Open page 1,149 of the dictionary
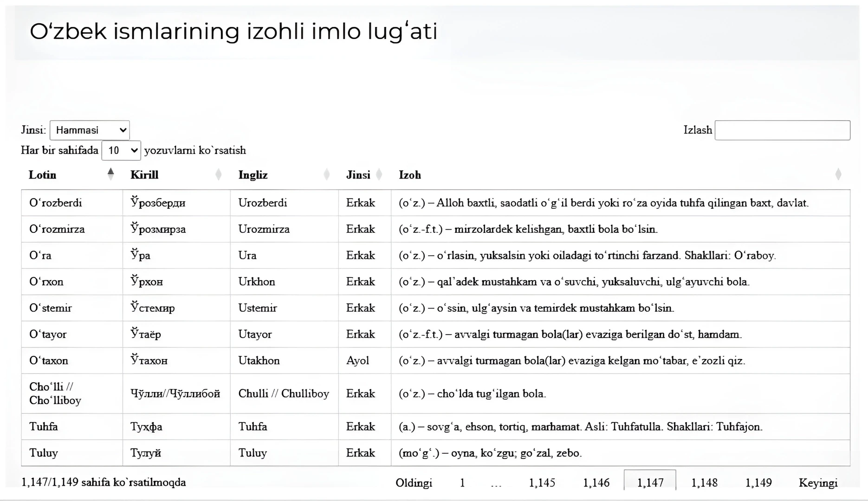This screenshot has height=501, width=868. [x=759, y=482]
